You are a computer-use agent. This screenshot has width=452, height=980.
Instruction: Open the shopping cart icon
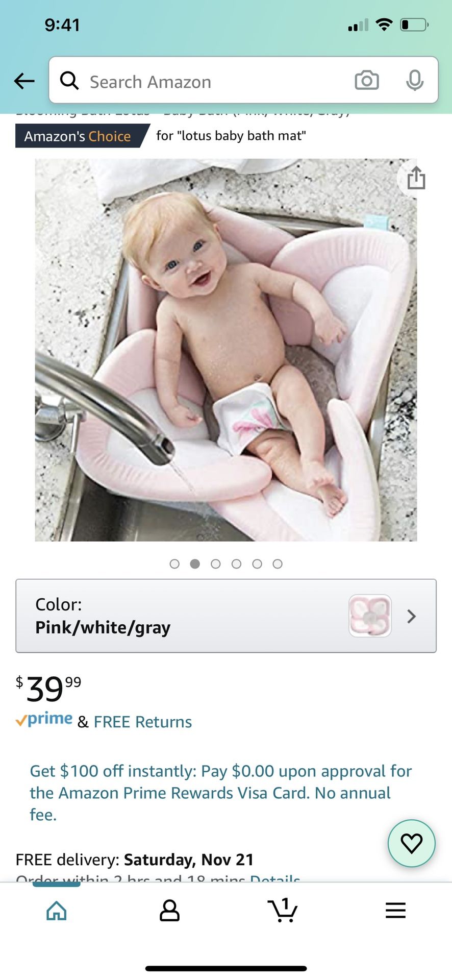(283, 910)
